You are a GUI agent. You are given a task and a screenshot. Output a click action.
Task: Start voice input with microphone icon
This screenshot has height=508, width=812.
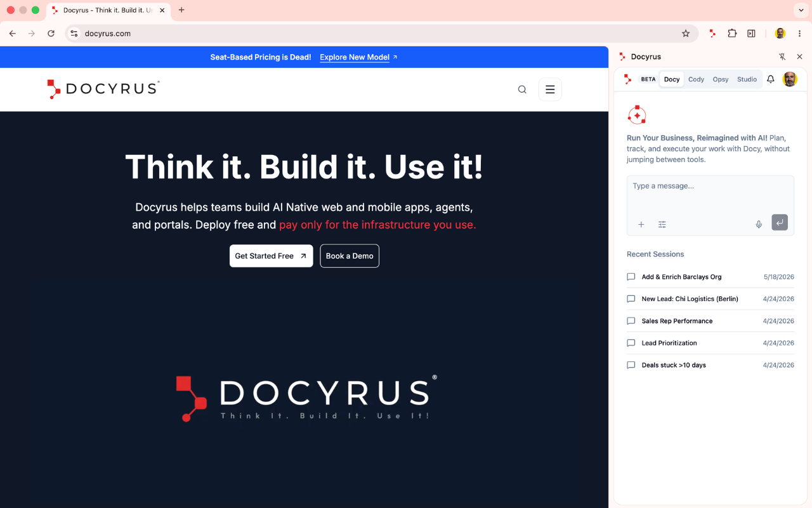point(759,224)
